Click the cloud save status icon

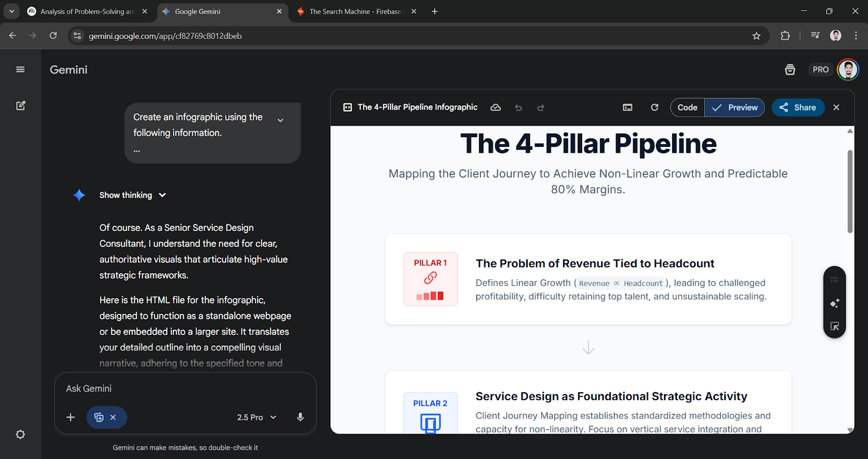click(495, 107)
